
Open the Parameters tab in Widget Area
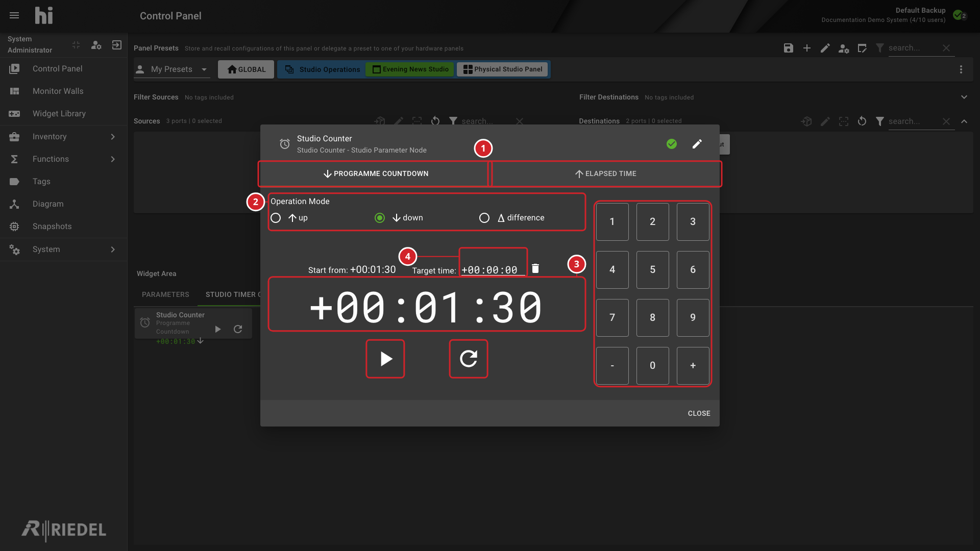[165, 295]
